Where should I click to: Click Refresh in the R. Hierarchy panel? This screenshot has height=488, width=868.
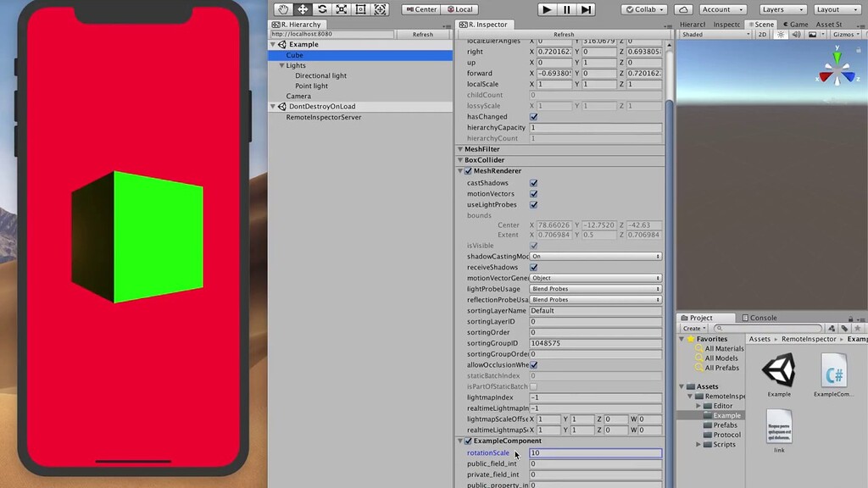tap(423, 34)
